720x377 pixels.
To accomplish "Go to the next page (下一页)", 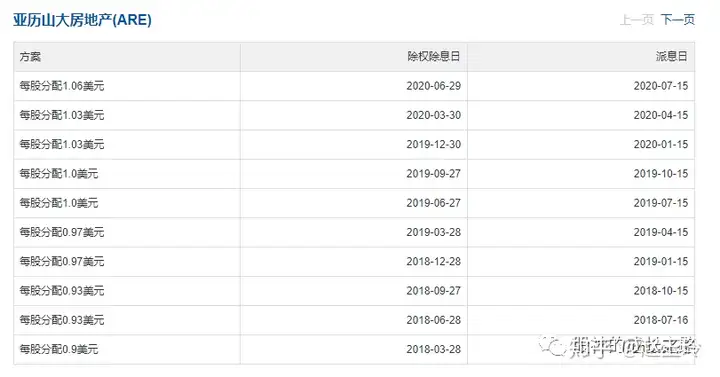I will pyautogui.click(x=678, y=20).
